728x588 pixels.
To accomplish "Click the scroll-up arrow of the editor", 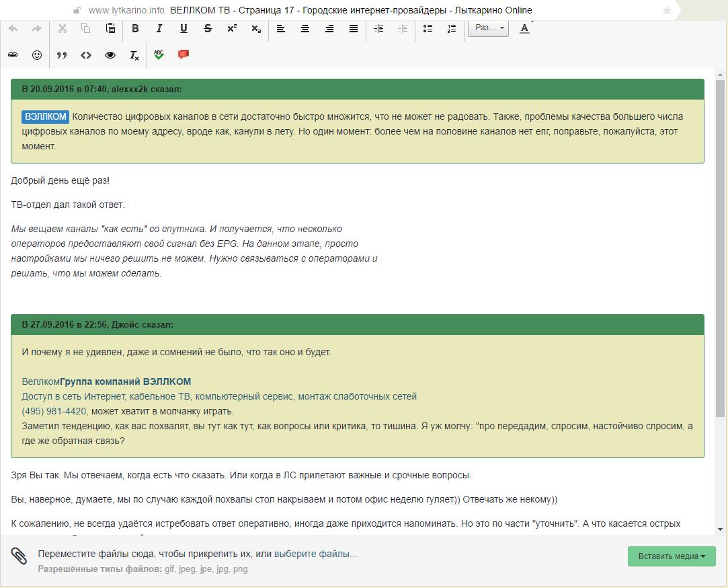I will (720, 75).
